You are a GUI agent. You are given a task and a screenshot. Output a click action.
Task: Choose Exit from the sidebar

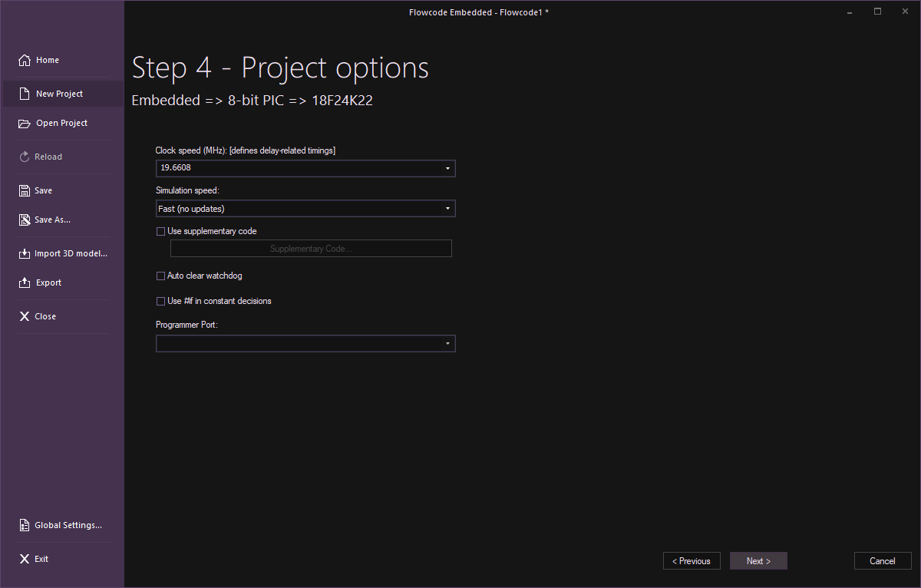click(41, 559)
